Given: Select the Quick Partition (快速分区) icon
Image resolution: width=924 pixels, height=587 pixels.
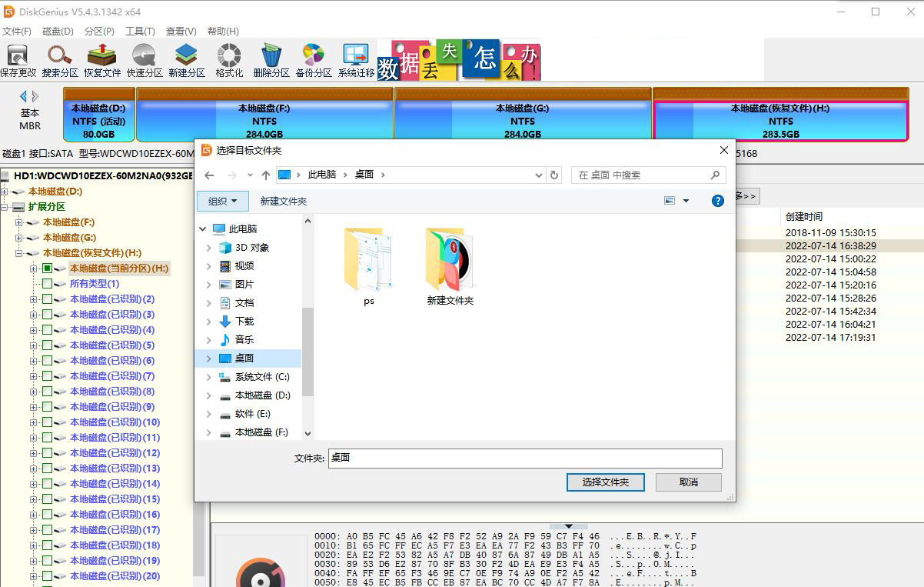Looking at the screenshot, I should 145,61.
